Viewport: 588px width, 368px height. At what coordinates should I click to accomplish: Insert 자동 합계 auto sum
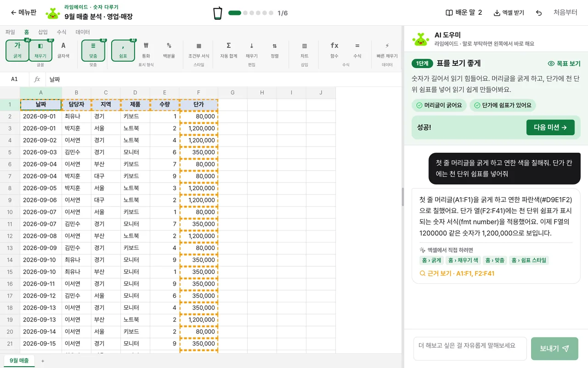229,50
